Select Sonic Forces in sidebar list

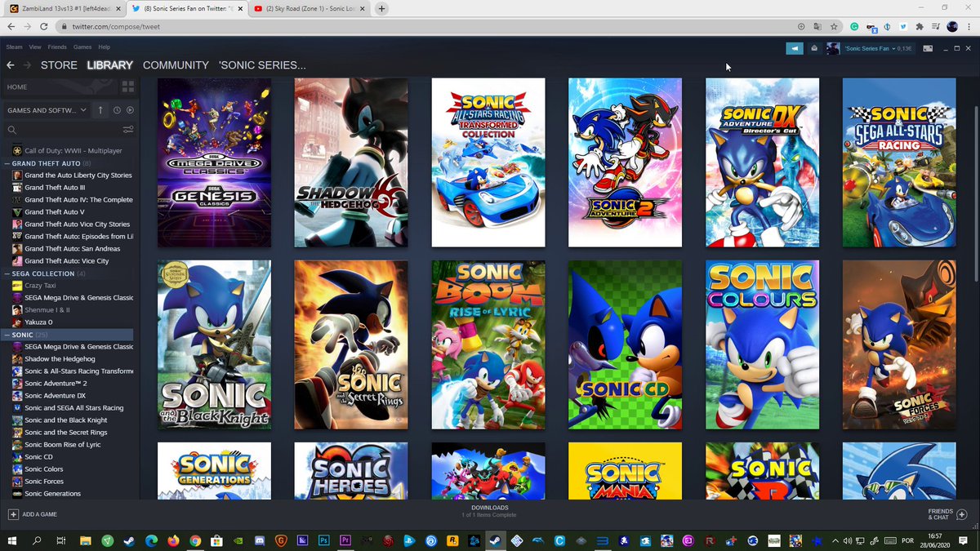[x=43, y=482]
